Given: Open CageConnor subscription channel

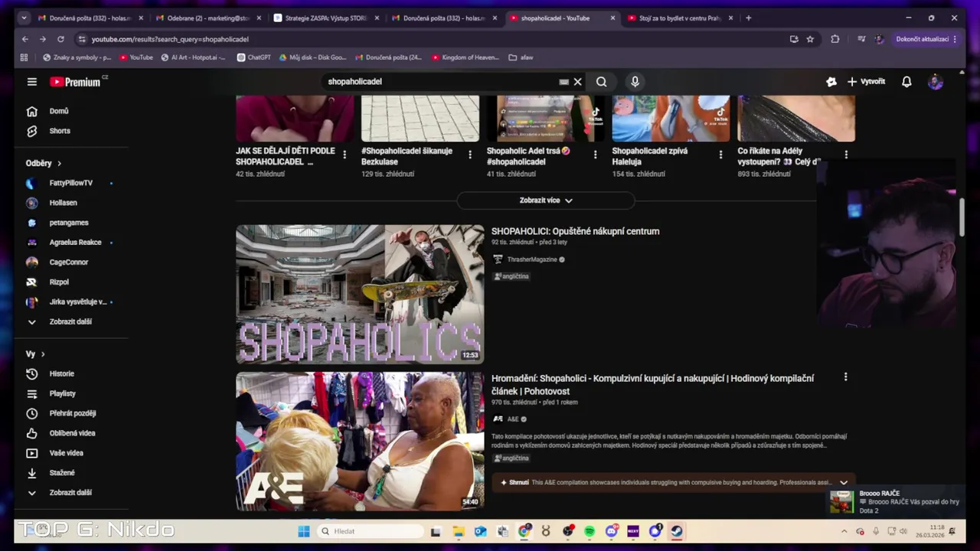Looking at the screenshot, I should pyautogui.click(x=68, y=262).
